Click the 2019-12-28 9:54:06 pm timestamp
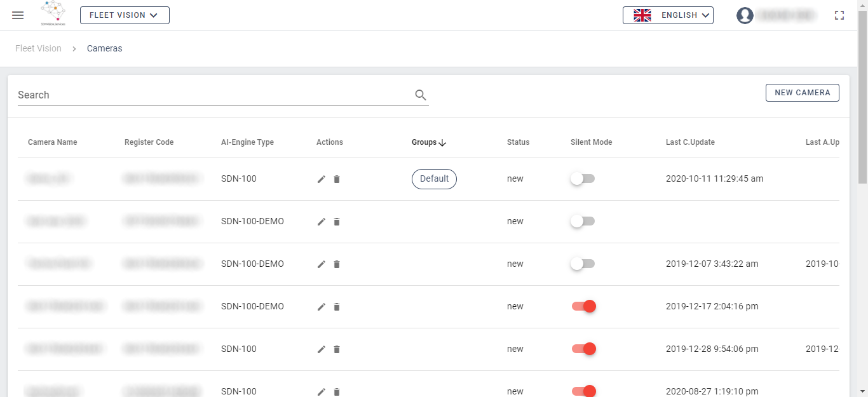The image size is (868, 397). (712, 349)
